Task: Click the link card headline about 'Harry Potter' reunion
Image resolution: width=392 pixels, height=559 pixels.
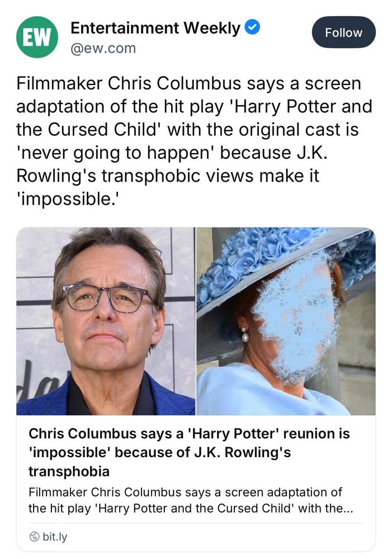Action: point(189,452)
